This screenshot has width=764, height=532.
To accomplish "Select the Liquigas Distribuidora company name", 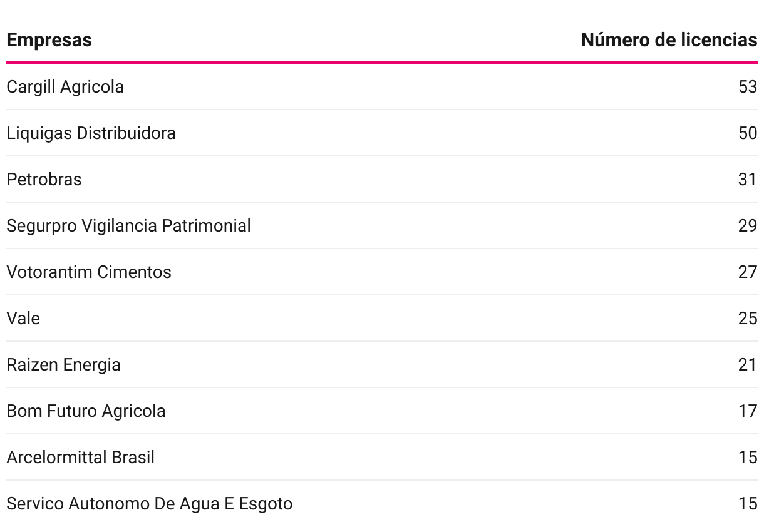I will point(91,133).
